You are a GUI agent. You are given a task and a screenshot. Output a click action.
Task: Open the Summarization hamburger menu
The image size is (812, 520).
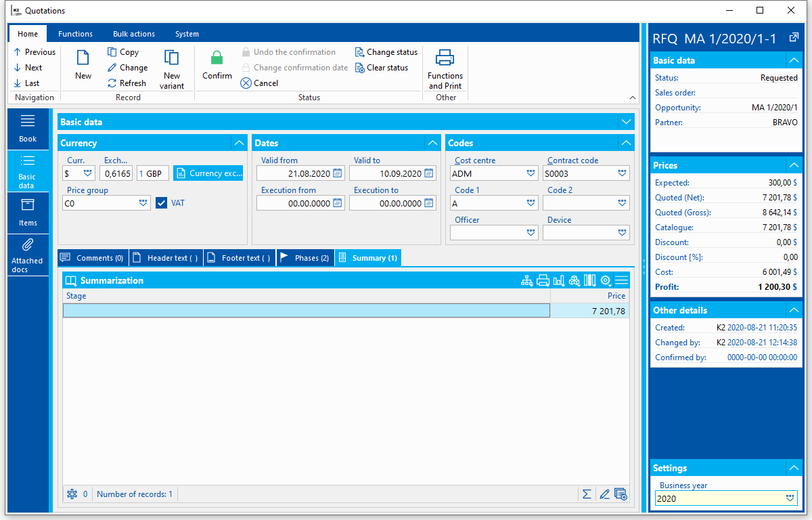[x=621, y=280]
